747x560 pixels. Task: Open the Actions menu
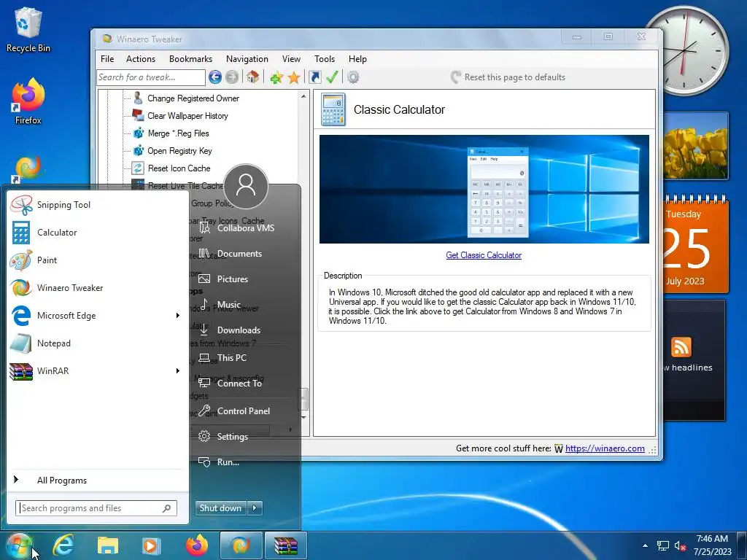tap(141, 59)
